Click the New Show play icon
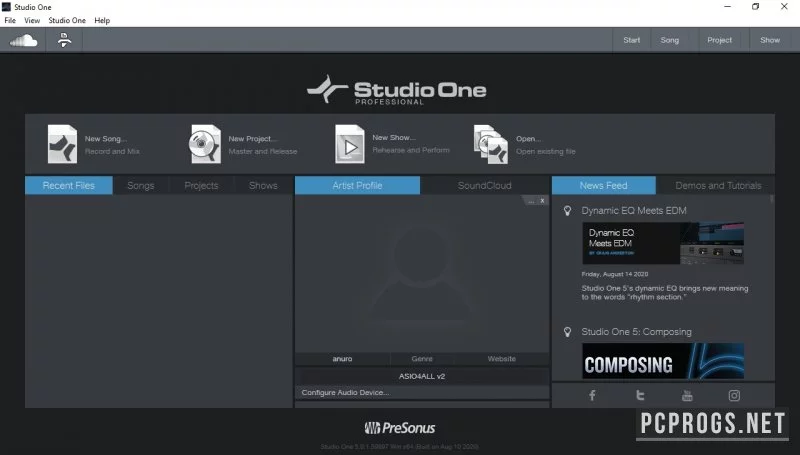The image size is (800, 455). [x=349, y=144]
